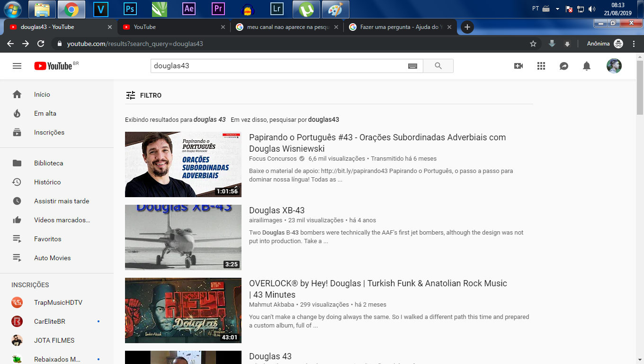Open Focus Concursos channel link

[273, 159]
